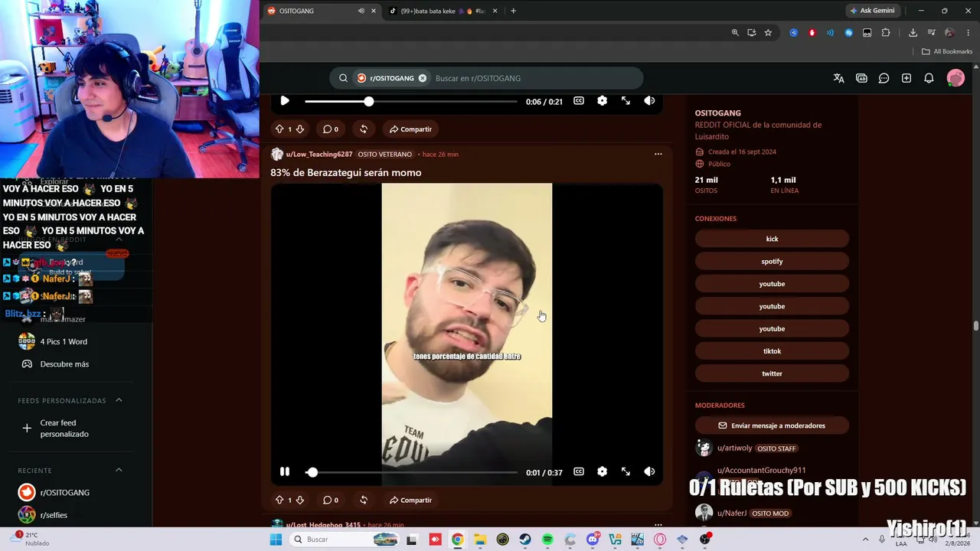The width and height of the screenshot is (980, 551).
Task: Pause the Berazategui video
Action: (285, 472)
